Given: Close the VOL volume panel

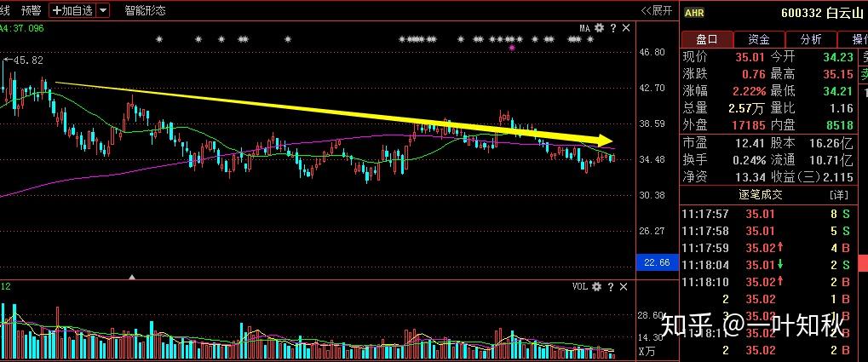Looking at the screenshot, I should [627, 288].
